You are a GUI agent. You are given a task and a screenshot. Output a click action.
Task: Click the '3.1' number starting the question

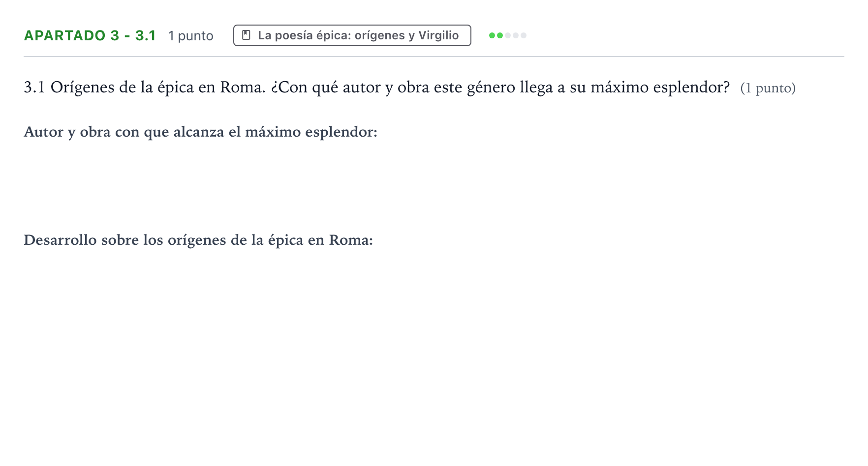[34, 87]
